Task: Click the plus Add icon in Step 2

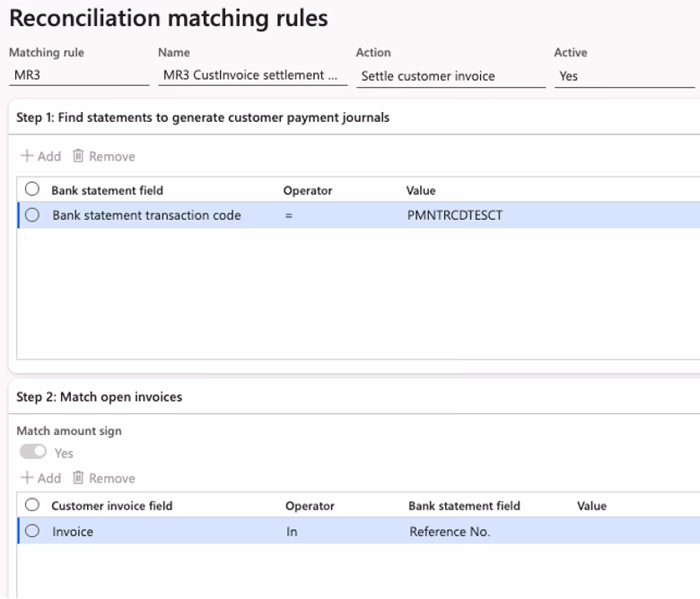Action: tap(27, 478)
